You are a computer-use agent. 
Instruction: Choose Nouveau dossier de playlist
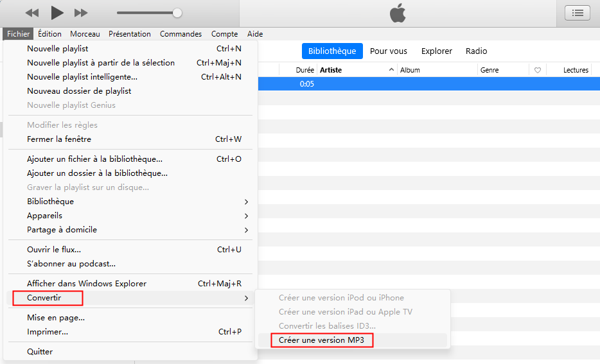click(130, 91)
